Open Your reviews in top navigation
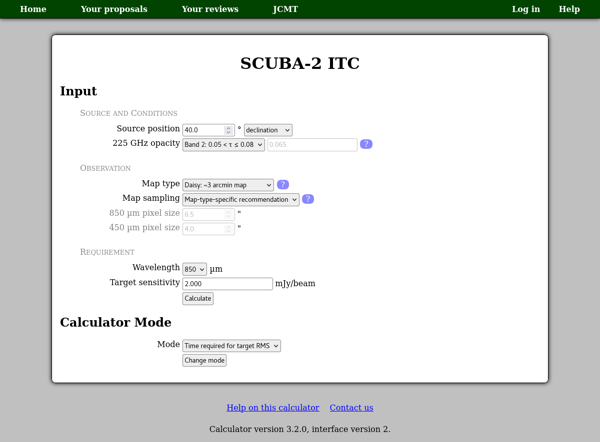 [x=210, y=9]
